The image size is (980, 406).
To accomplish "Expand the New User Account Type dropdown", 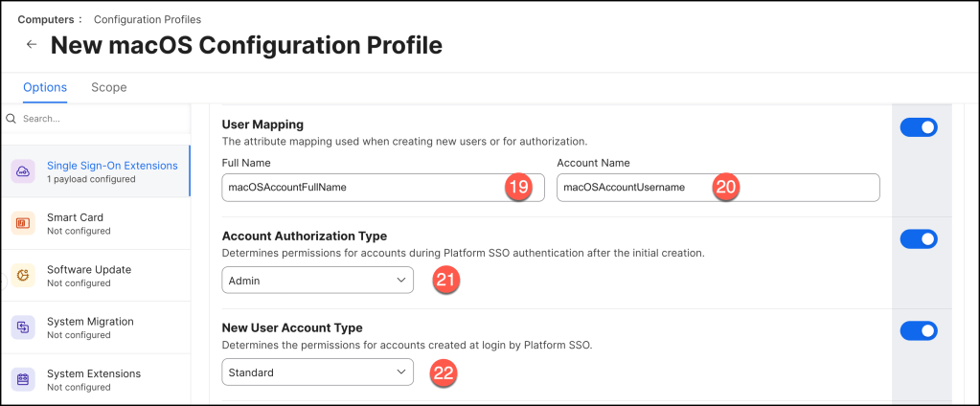I will click(x=317, y=372).
